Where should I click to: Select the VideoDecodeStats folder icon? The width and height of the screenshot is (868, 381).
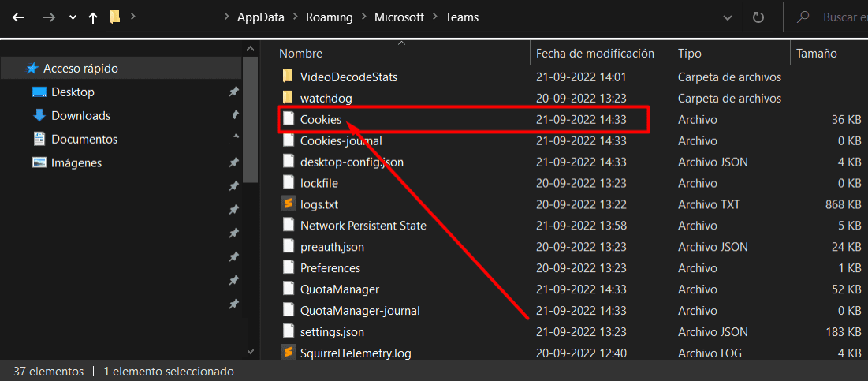pyautogui.click(x=287, y=77)
